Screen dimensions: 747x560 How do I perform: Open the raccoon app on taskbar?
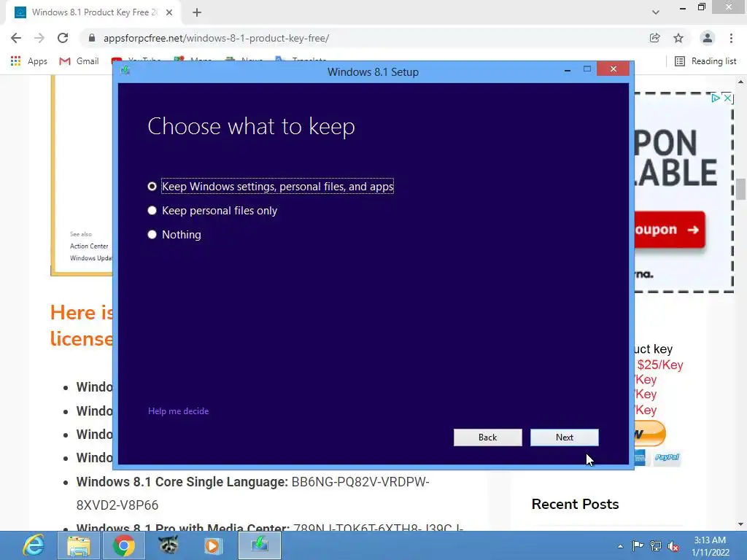tap(169, 545)
